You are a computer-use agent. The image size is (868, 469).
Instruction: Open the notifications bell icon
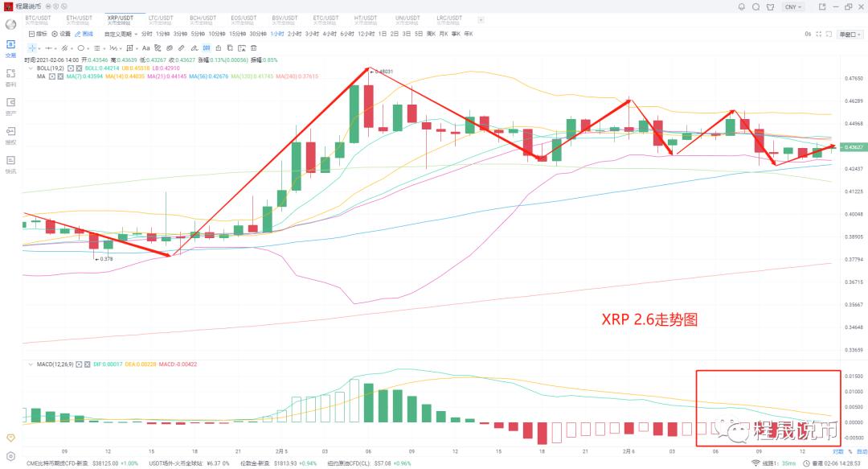tap(742, 6)
